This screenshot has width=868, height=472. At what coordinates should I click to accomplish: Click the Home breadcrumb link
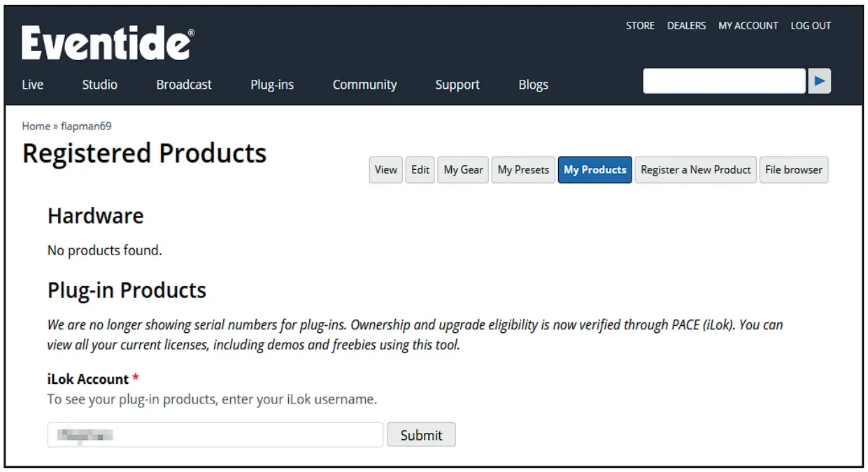[36, 126]
